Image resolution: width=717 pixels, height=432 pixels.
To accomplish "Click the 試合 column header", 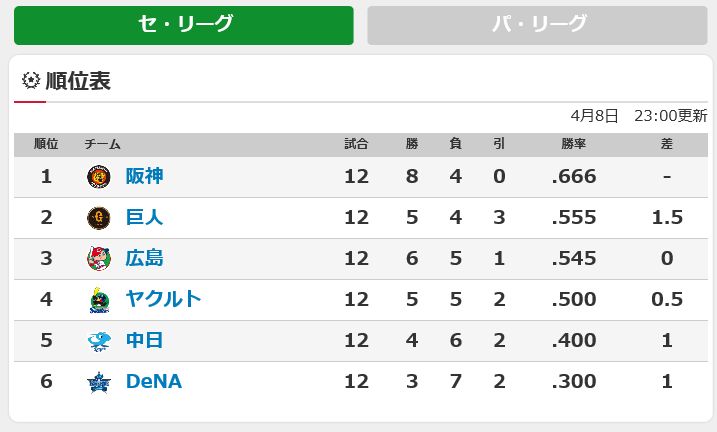I will [x=356, y=144].
